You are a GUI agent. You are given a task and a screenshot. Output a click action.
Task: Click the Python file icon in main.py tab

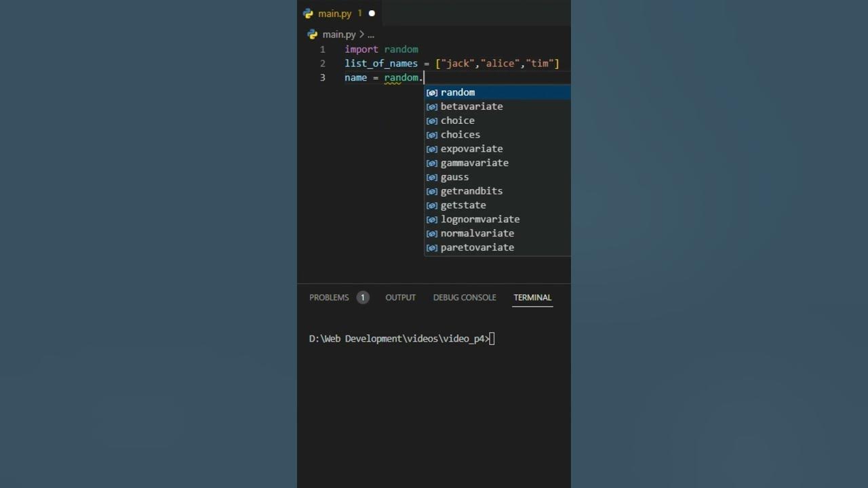coord(309,14)
